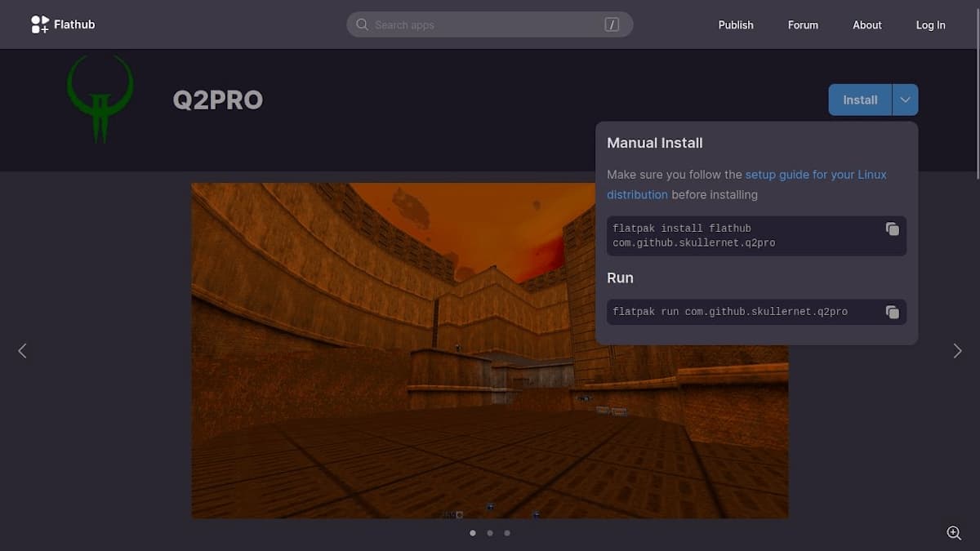Open the Flathub home logo
980x551 pixels.
(63, 24)
